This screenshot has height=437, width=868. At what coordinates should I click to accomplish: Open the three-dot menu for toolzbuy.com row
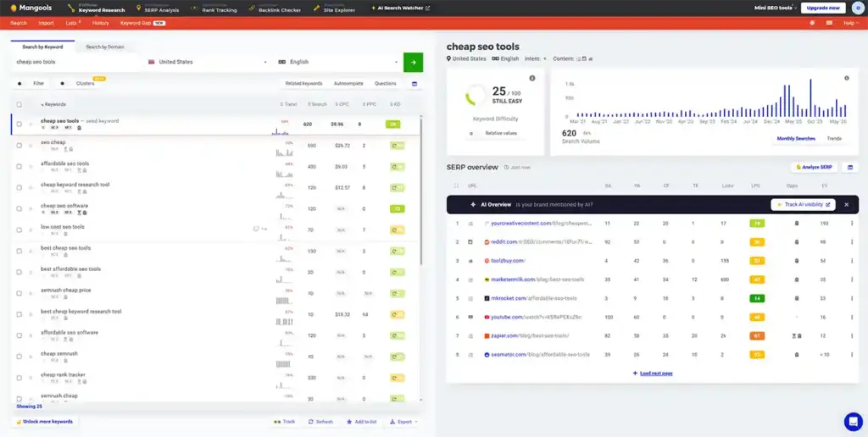click(x=852, y=261)
